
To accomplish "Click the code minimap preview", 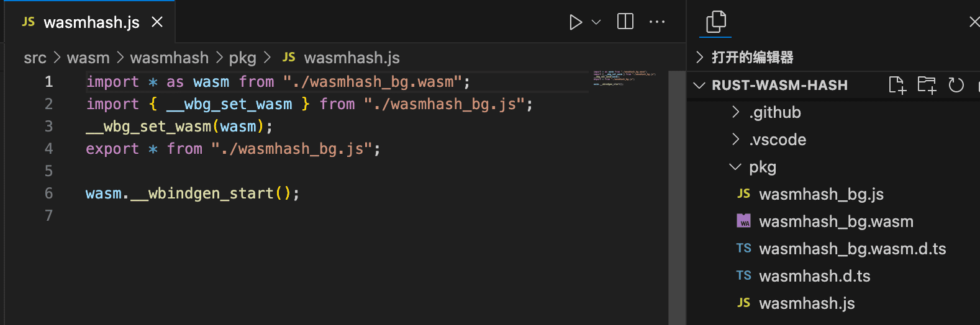I will 624,78.
